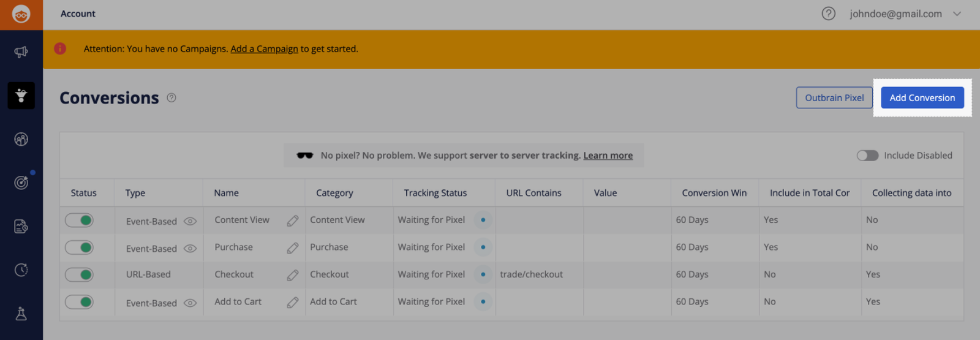This screenshot has height=340, width=980.
Task: Click the Outbrain logo in the top corner
Action: 21,14
